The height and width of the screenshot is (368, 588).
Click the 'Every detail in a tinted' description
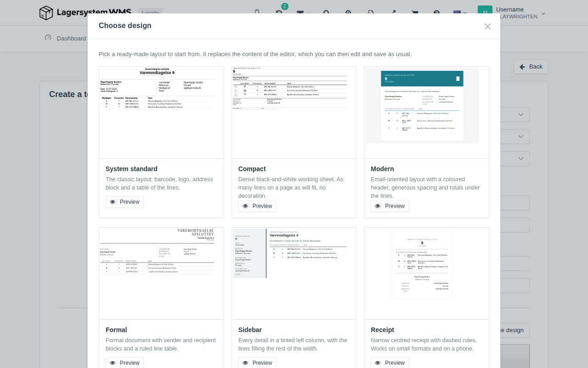[x=293, y=345]
